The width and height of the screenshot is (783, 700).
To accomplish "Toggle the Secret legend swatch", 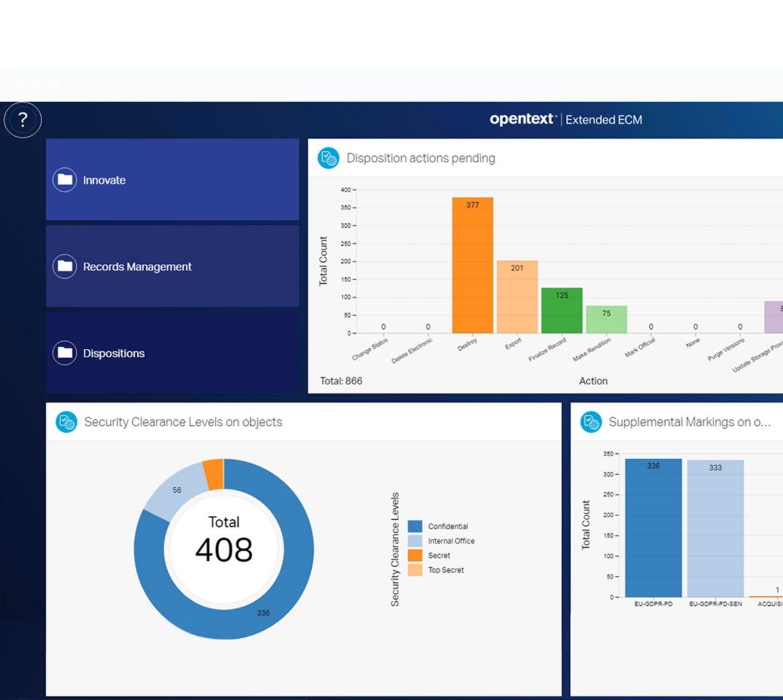I will [415, 556].
